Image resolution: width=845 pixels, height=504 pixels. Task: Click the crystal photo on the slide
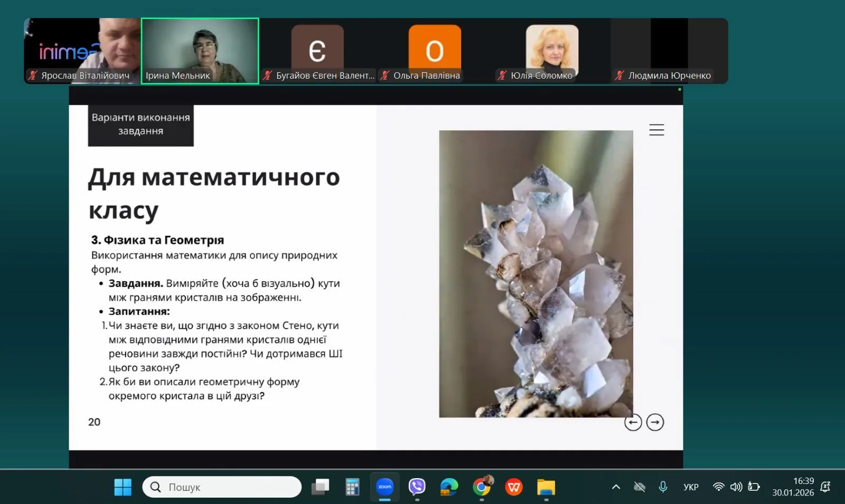point(536,274)
